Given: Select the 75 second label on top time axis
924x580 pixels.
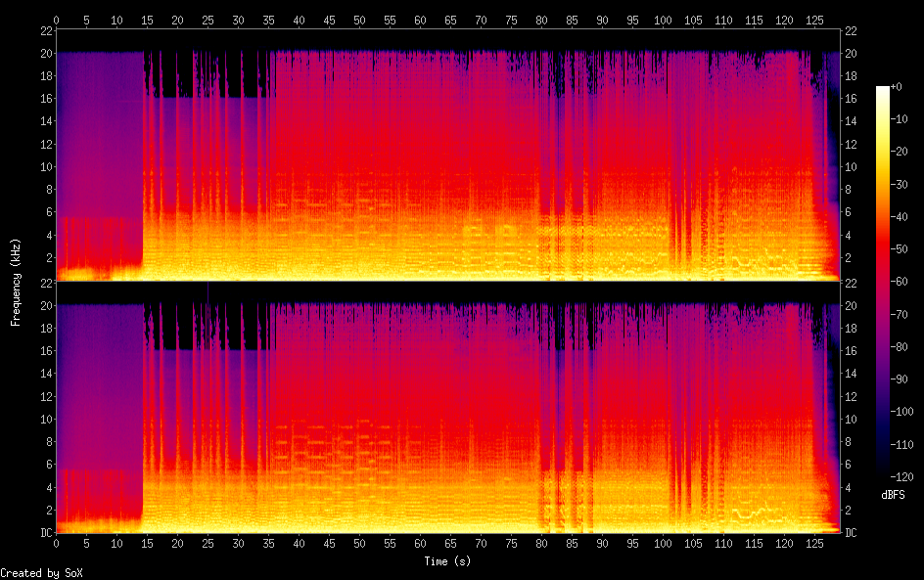Looking at the screenshot, I should (511, 19).
